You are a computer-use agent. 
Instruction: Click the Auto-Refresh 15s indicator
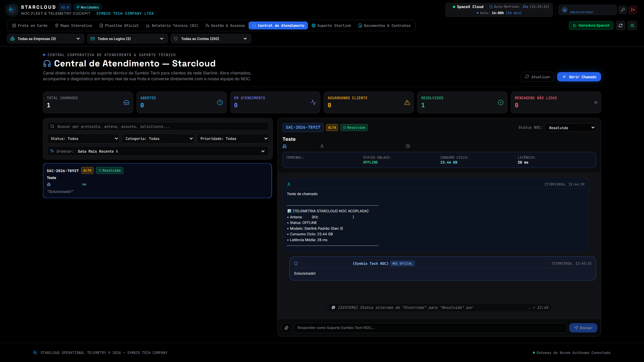[x=519, y=7]
